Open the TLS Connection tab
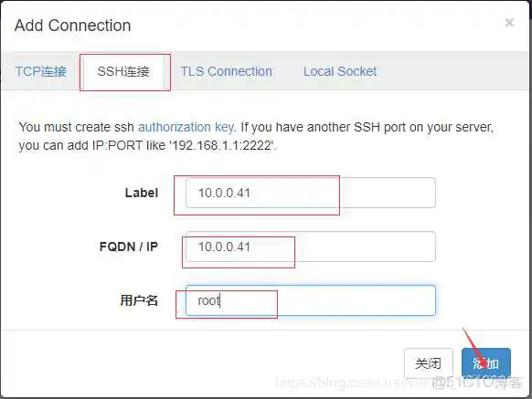 [x=227, y=71]
